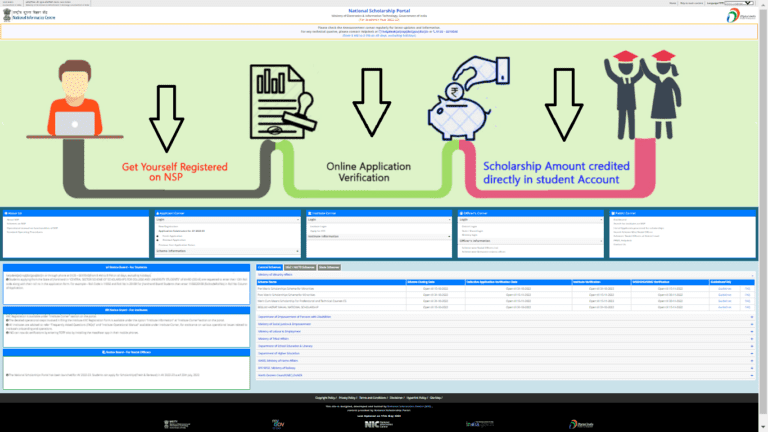This screenshot has width=768, height=432.
Task: Open FAQ for Begum Hazrat Mahal Scholarship
Action: [x=747, y=307]
